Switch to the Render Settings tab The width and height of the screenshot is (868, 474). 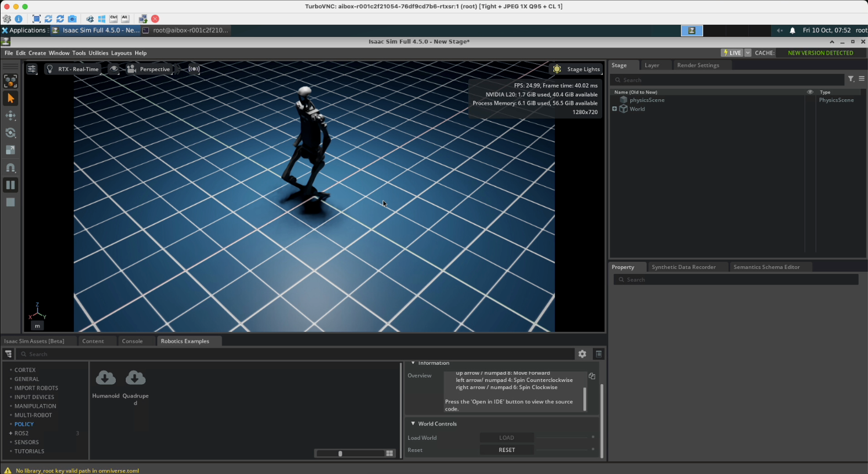coord(698,65)
